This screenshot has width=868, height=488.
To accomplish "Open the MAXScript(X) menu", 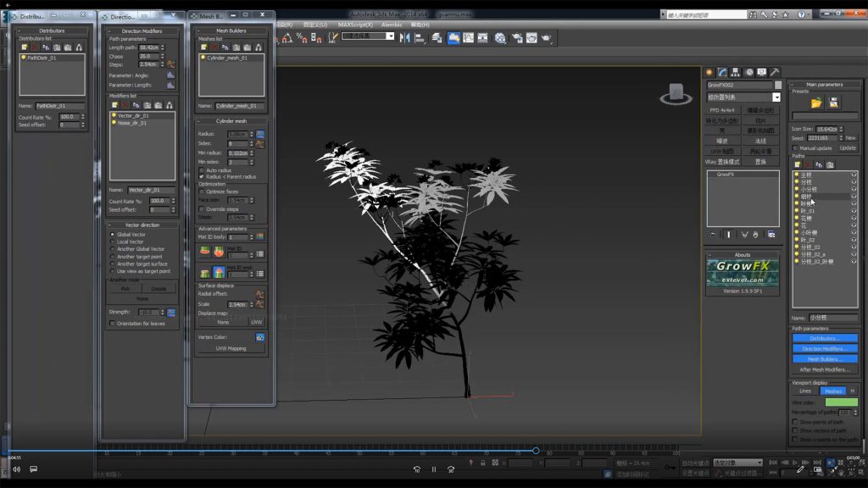I will (x=356, y=25).
